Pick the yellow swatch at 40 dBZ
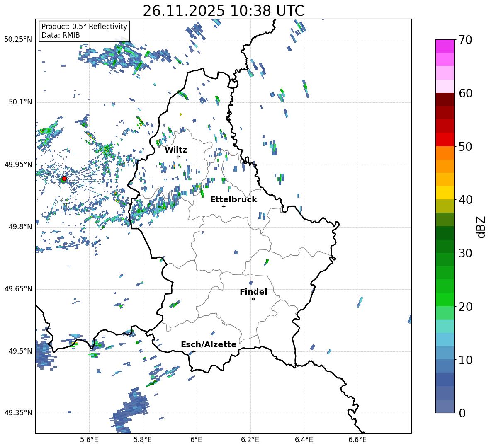The width and height of the screenshot is (491, 448). click(445, 193)
